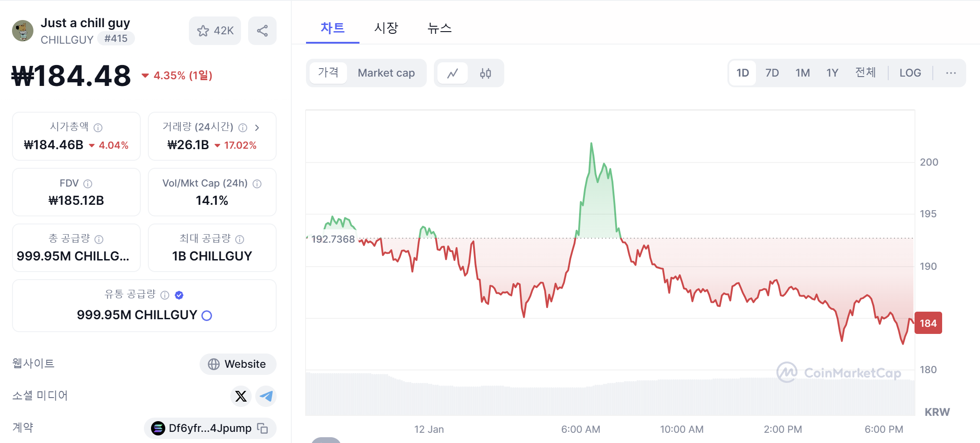Open the chart more options ellipsis
This screenshot has height=443, width=980.
click(x=951, y=73)
